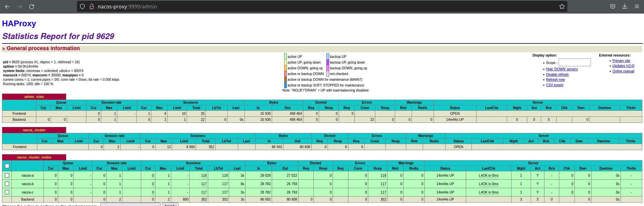Click the '8s' Last value for nacos-b
The width and height of the screenshot is (644, 206).
(x=242, y=184)
